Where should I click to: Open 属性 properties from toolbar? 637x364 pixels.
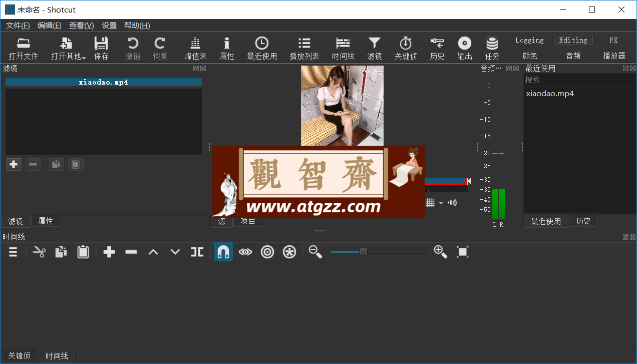click(227, 49)
